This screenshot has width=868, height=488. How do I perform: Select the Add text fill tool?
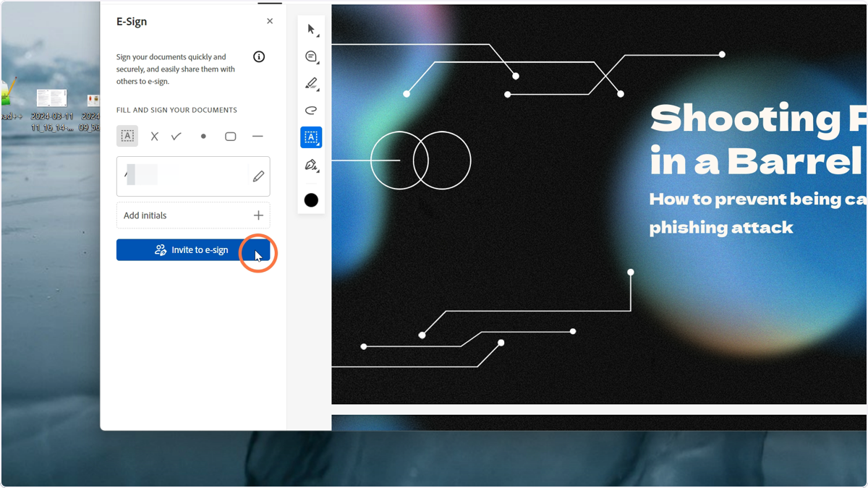(x=127, y=136)
